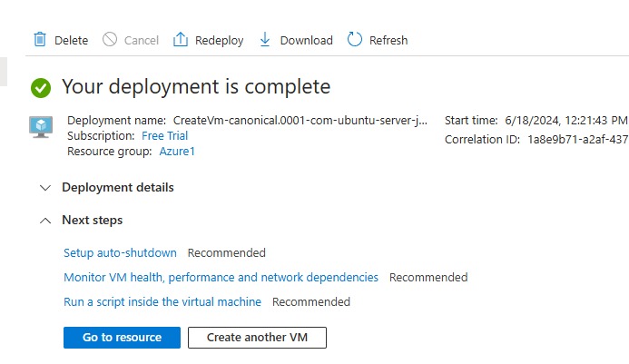Click the Redeploy upload arrow icon
The width and height of the screenshot is (629, 364).
pos(180,39)
